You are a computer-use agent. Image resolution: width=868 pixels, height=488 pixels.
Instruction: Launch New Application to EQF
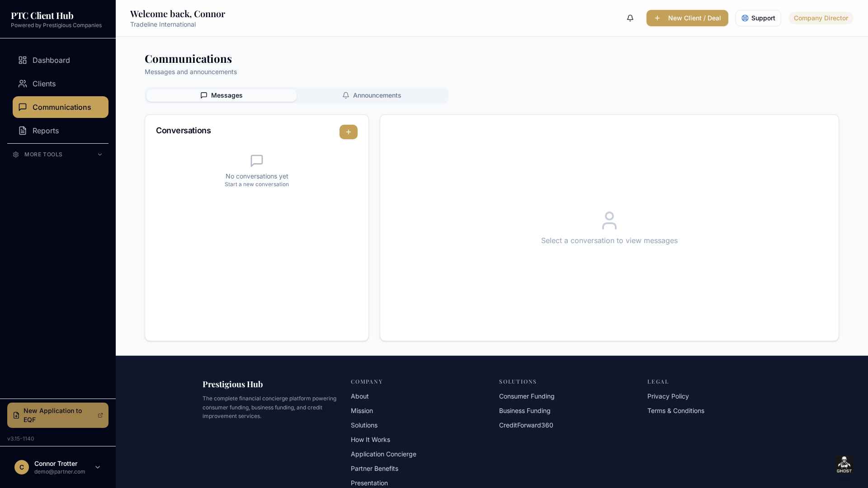click(58, 415)
